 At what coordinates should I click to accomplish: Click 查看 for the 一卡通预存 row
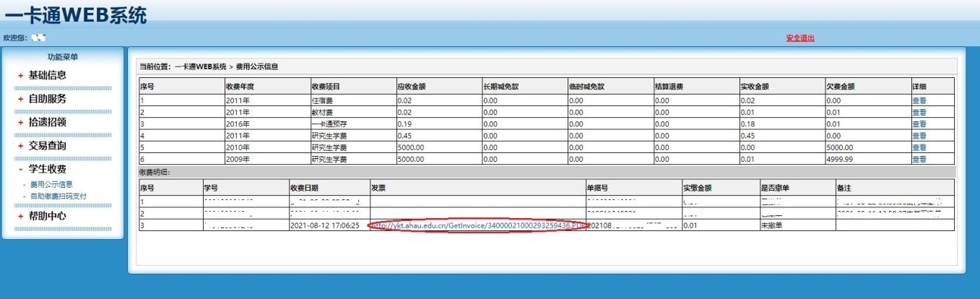click(x=919, y=124)
